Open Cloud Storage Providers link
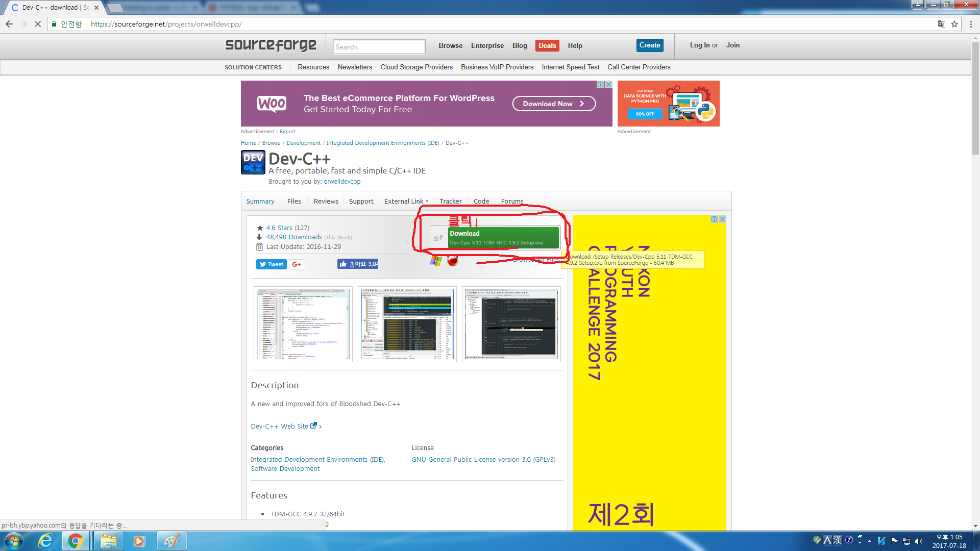980x551 pixels. point(416,67)
